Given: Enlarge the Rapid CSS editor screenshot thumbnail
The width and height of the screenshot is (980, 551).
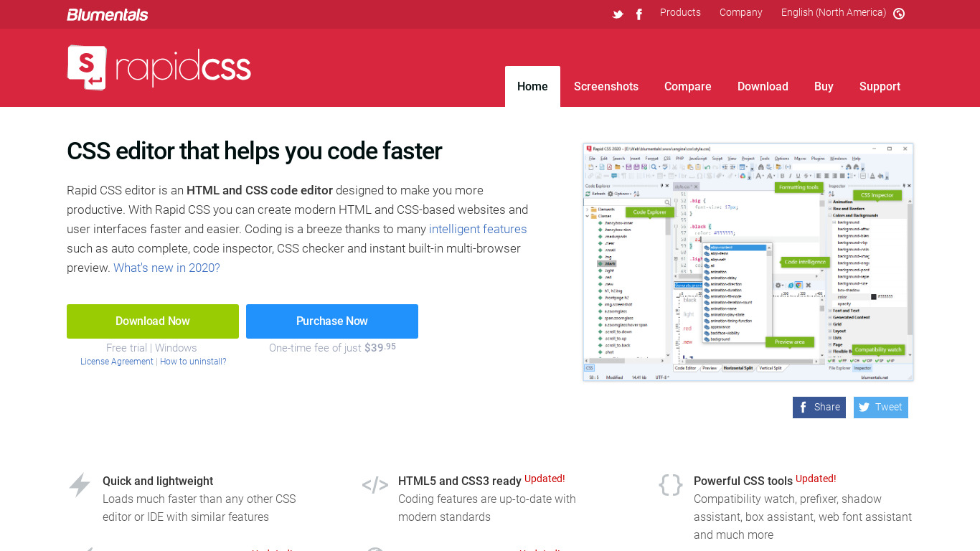Looking at the screenshot, I should click(x=748, y=263).
